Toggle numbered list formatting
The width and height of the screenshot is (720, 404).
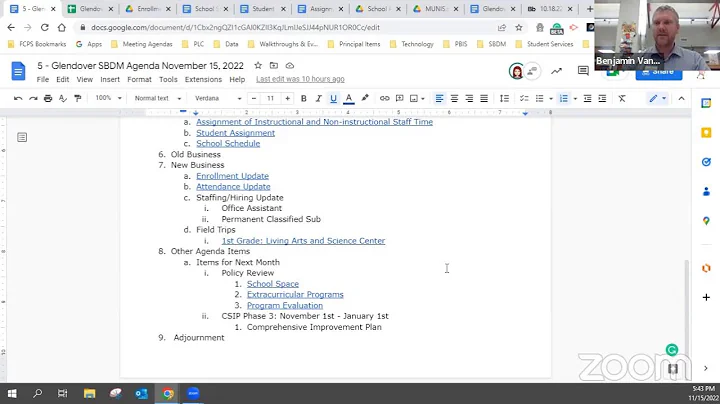(563, 98)
